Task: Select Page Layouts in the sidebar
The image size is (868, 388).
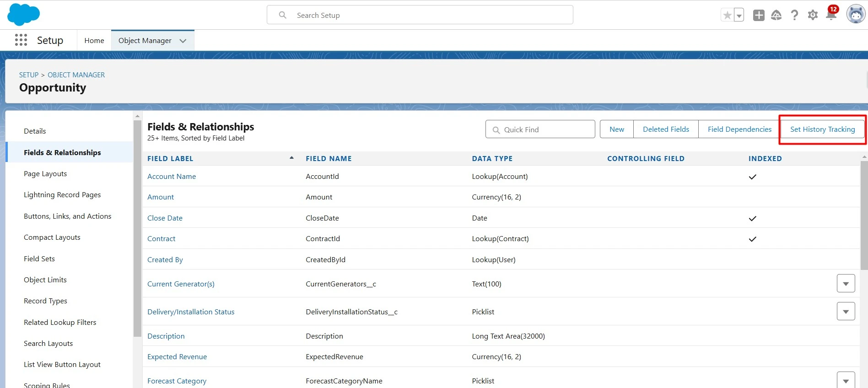Action: 45,174
